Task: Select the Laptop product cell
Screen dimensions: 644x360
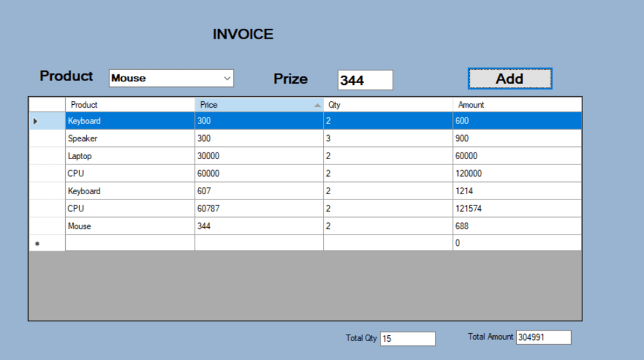Action: point(129,157)
